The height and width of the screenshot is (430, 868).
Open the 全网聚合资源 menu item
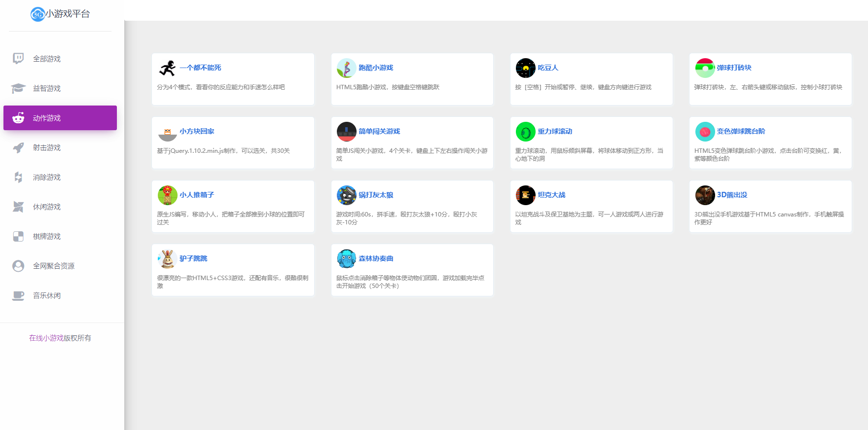pos(60,266)
